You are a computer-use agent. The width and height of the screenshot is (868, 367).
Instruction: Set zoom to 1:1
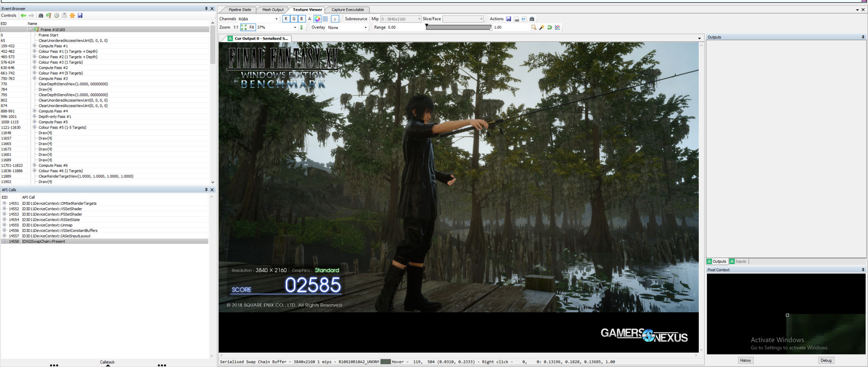click(x=236, y=28)
